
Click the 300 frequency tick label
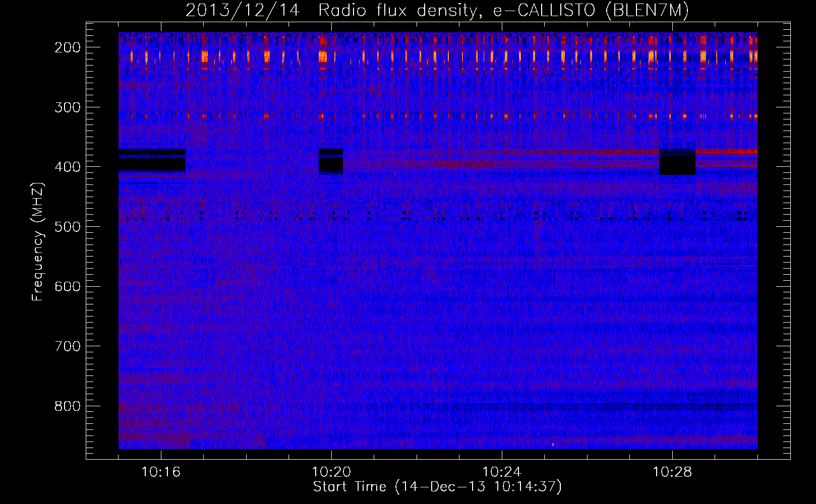(68, 107)
